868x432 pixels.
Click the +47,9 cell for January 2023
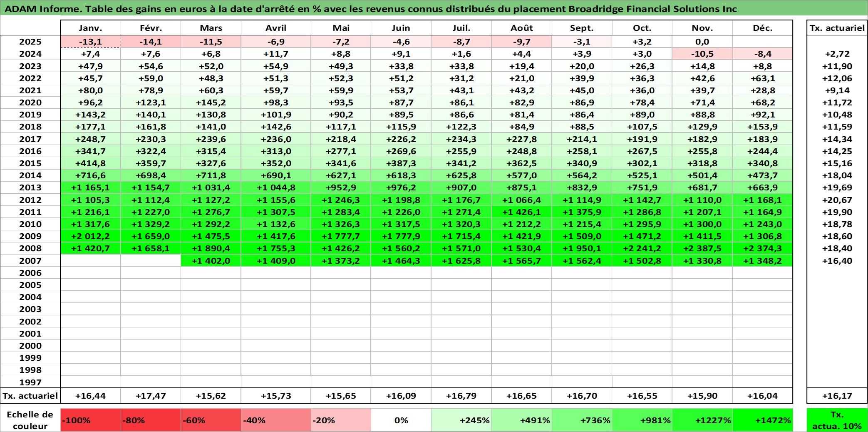tap(91, 66)
